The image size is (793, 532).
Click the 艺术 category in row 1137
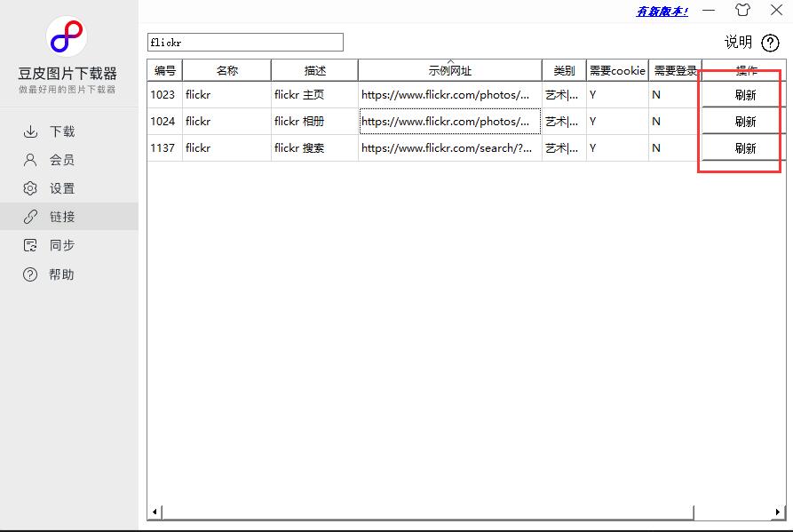pos(564,148)
